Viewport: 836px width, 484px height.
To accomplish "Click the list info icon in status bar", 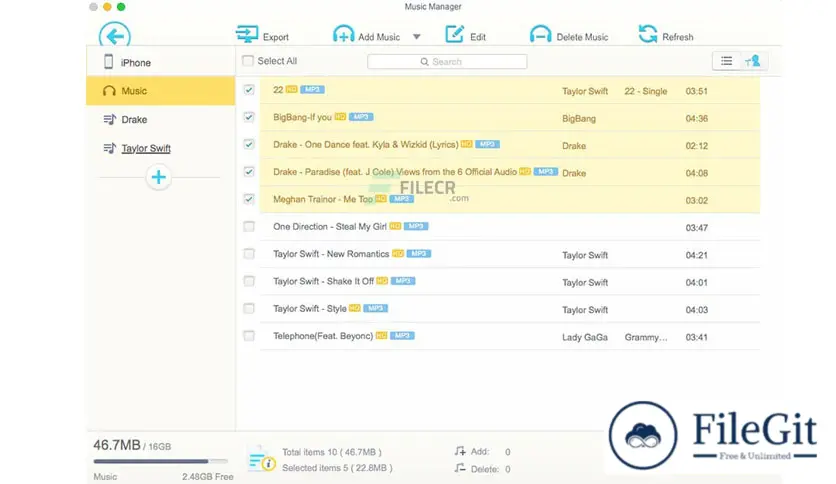I will tap(262, 459).
